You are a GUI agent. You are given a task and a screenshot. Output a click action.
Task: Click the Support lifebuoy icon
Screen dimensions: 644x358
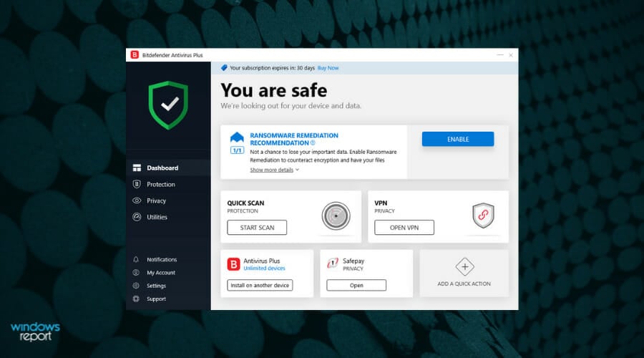click(x=136, y=299)
